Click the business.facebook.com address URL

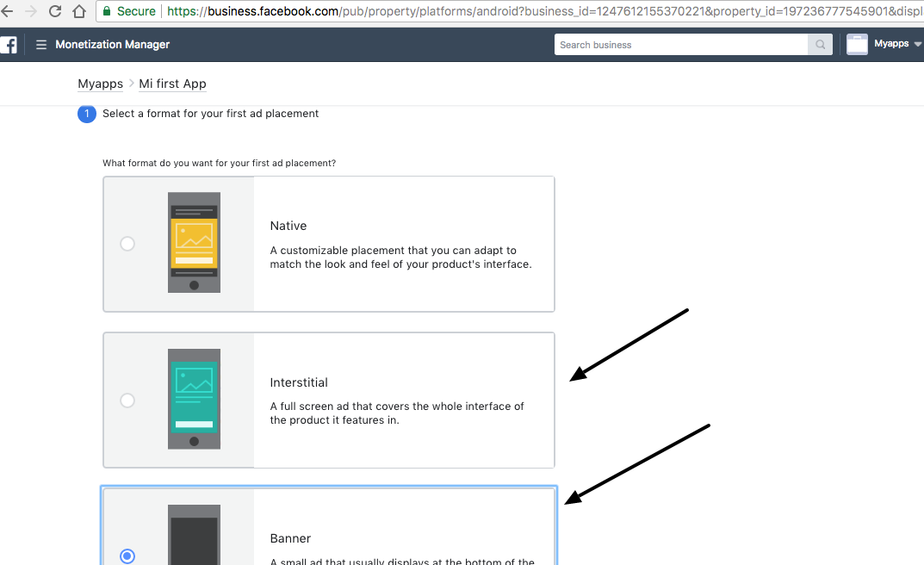coord(544,11)
